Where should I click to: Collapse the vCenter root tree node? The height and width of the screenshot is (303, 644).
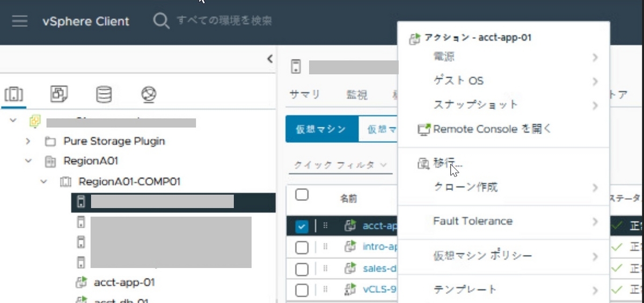(x=13, y=121)
